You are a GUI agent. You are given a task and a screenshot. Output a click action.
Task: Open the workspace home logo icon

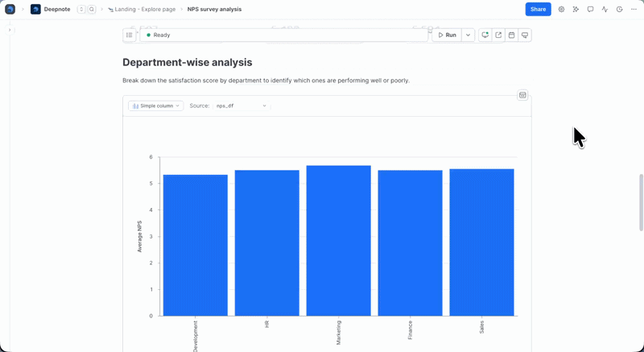tap(10, 9)
